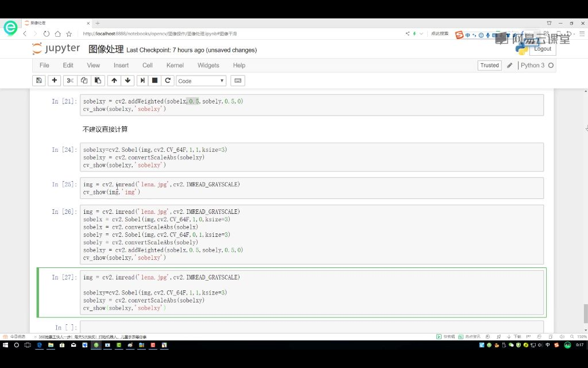Screen dimensions: 588x368
Task: Select the 图像处理 browser tab
Action: point(56,23)
